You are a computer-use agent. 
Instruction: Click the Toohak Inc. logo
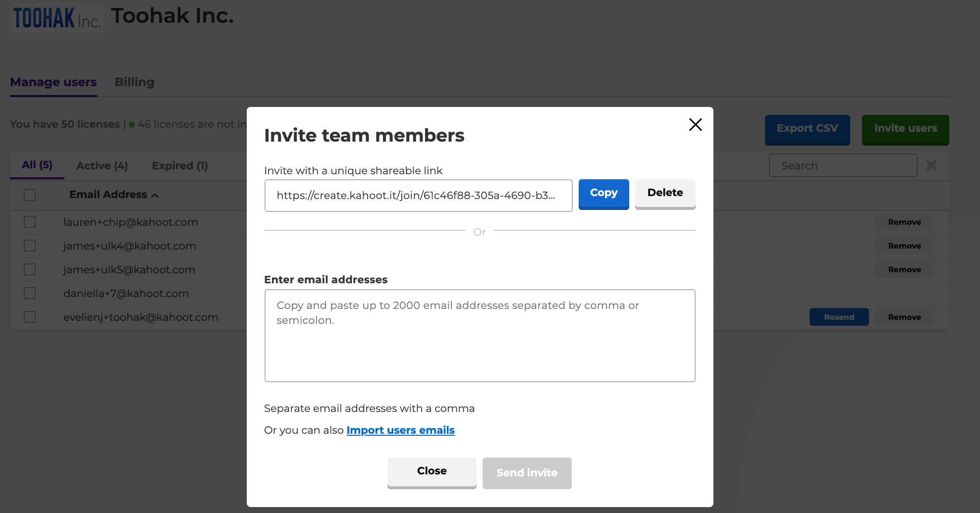pyautogui.click(x=57, y=18)
